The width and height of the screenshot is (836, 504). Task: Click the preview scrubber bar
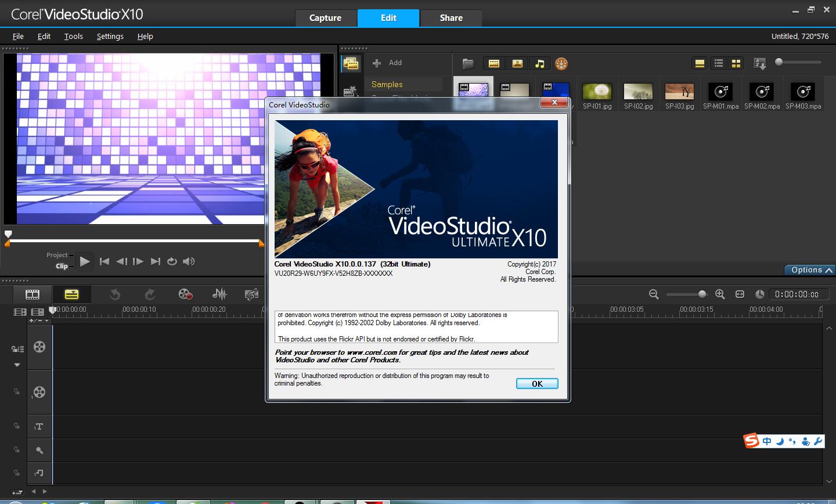[134, 240]
